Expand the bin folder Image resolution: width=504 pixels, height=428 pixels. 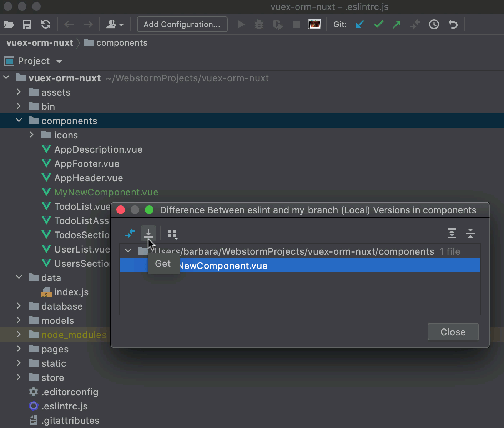(x=19, y=106)
